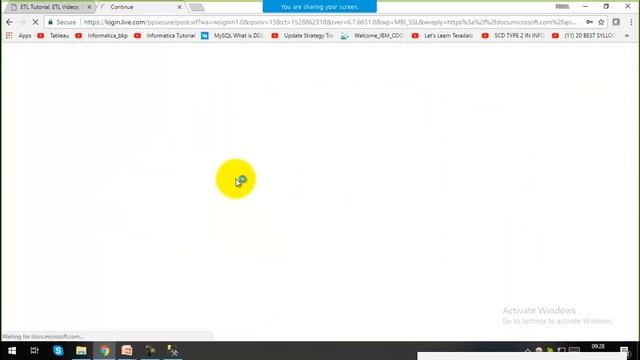640x360 pixels.
Task: Open Welcome_IBM_COG bookmark
Action: [x=372, y=36]
